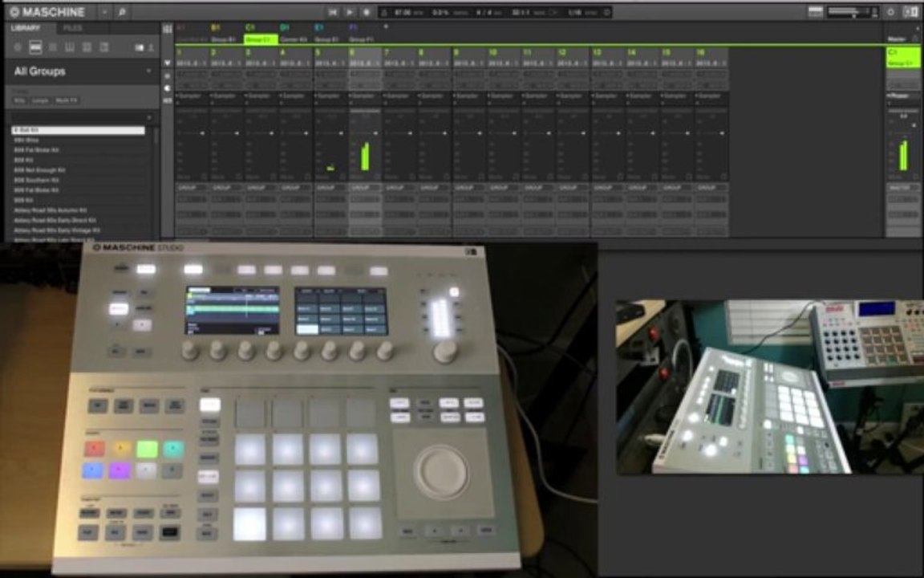The image size is (924, 578).
Task: Expand the All Groups product selector
Action: (81, 71)
